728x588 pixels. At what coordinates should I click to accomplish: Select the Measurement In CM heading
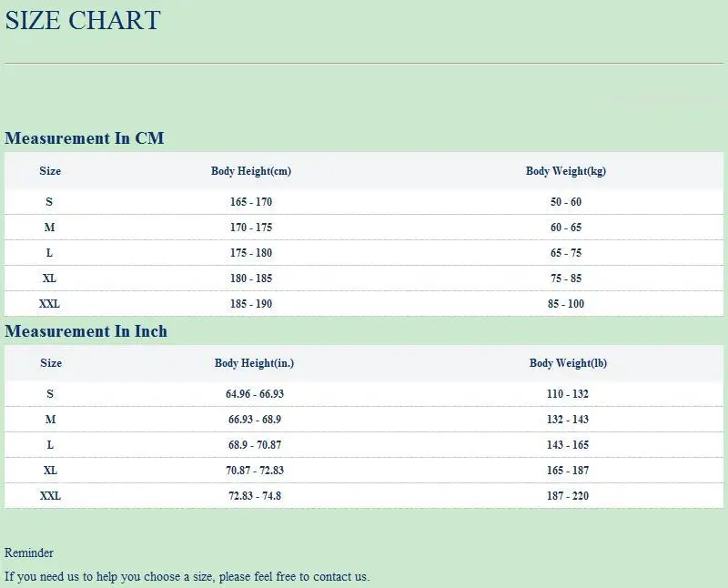pyautogui.click(x=84, y=138)
